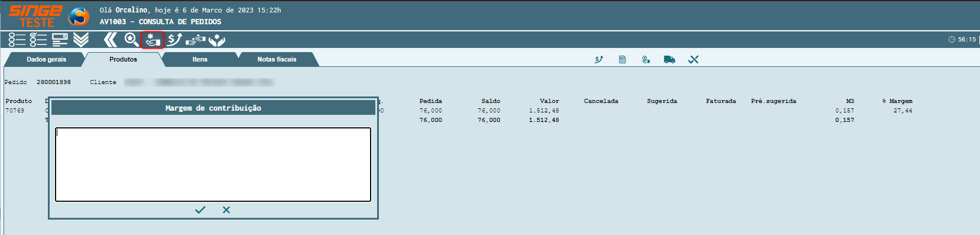Image resolution: width=980 pixels, height=235 pixels.
Task: Click the red-highlighted hand with asterisk icon
Action: coord(152,40)
